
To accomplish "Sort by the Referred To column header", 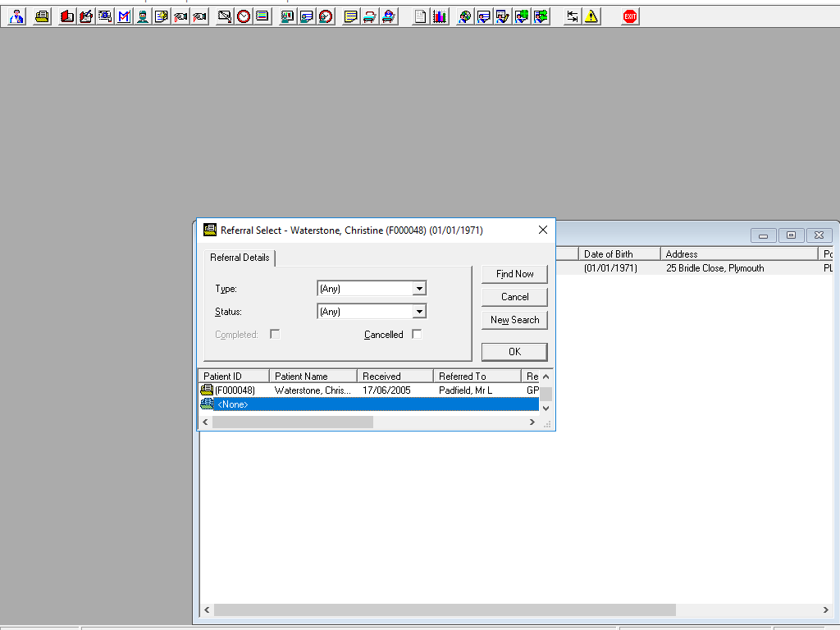I will click(477, 376).
